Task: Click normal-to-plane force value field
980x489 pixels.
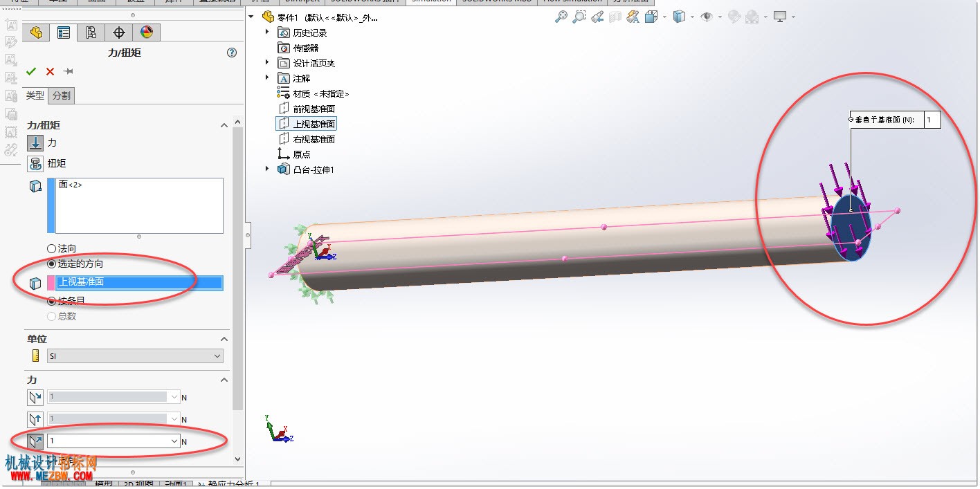Action: pyautogui.click(x=932, y=120)
